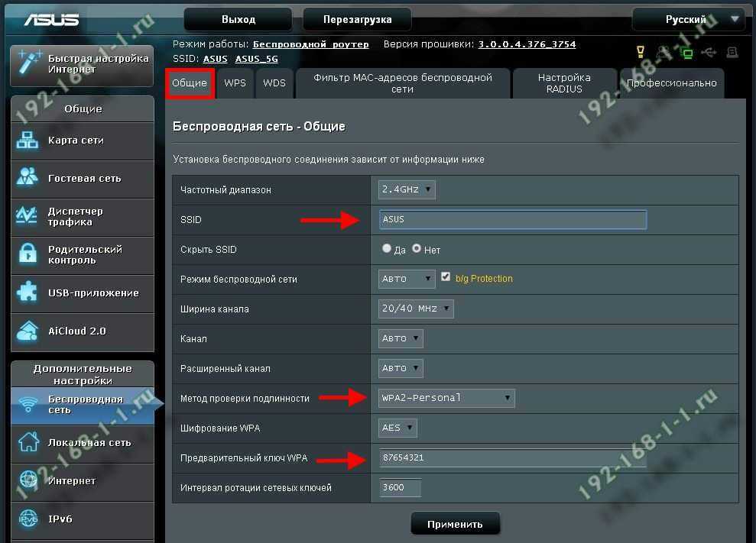Screen dimensions: 756x543
Task: Click the green network client status icon
Action: 686,53
